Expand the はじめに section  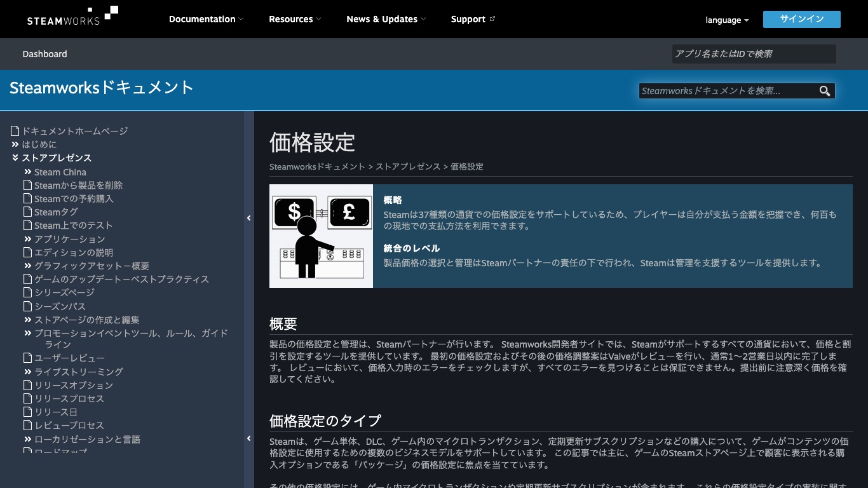click(x=15, y=144)
